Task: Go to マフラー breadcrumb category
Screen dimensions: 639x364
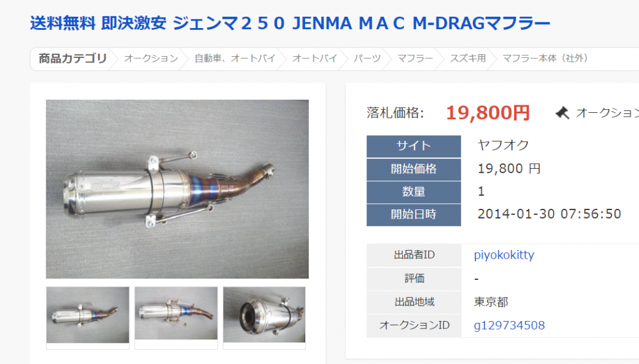Action: point(415,58)
